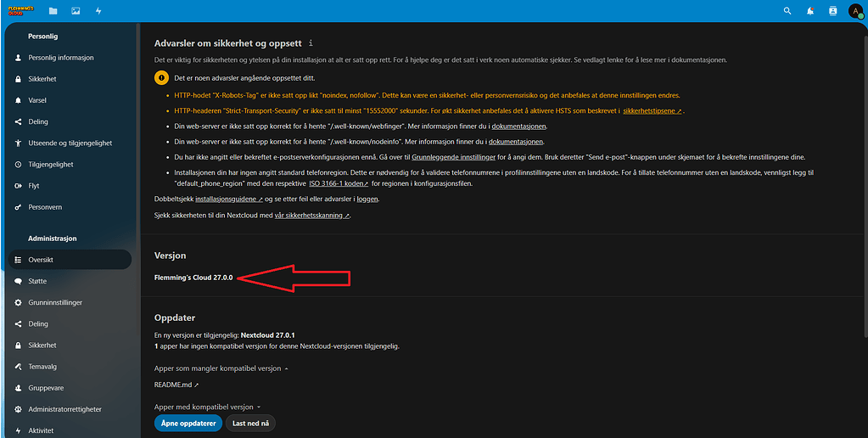Expand Apper med kompatibel versjon
The width and height of the screenshot is (868, 438).
(x=207, y=407)
